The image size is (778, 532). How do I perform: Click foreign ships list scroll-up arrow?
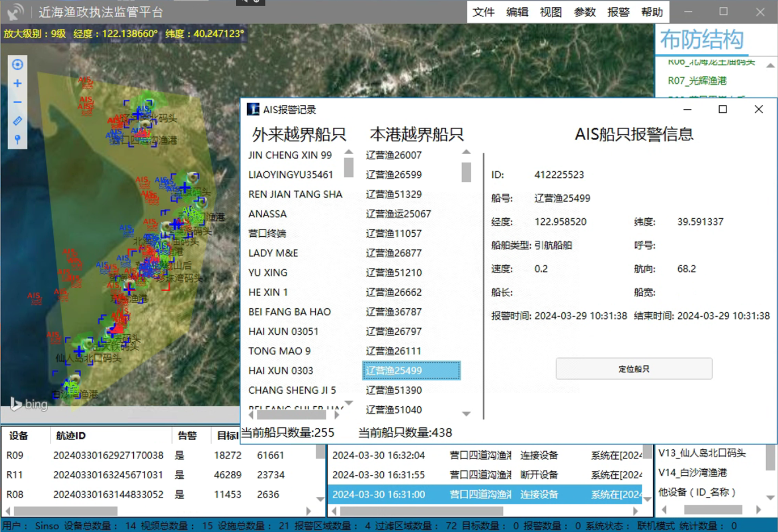349,152
